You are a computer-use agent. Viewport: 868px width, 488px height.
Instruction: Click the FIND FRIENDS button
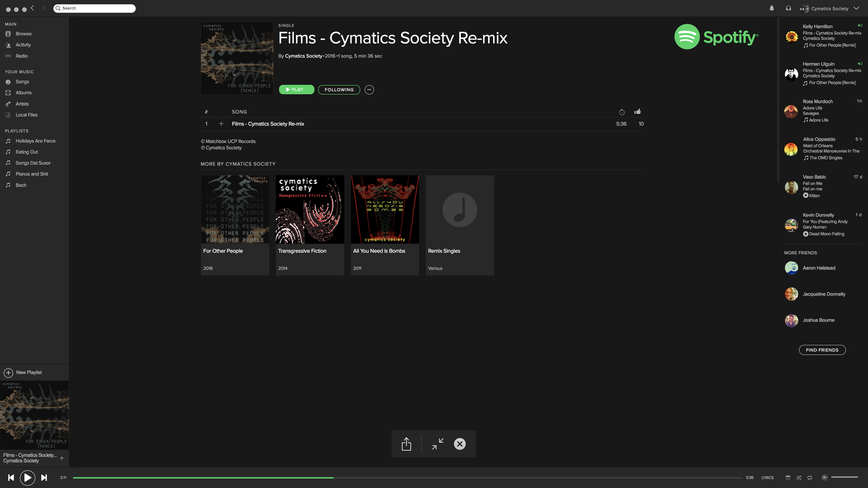pos(822,350)
